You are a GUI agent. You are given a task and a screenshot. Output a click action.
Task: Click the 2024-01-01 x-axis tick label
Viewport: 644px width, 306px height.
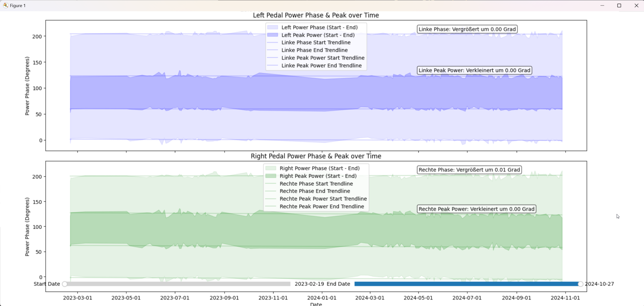coord(322,298)
